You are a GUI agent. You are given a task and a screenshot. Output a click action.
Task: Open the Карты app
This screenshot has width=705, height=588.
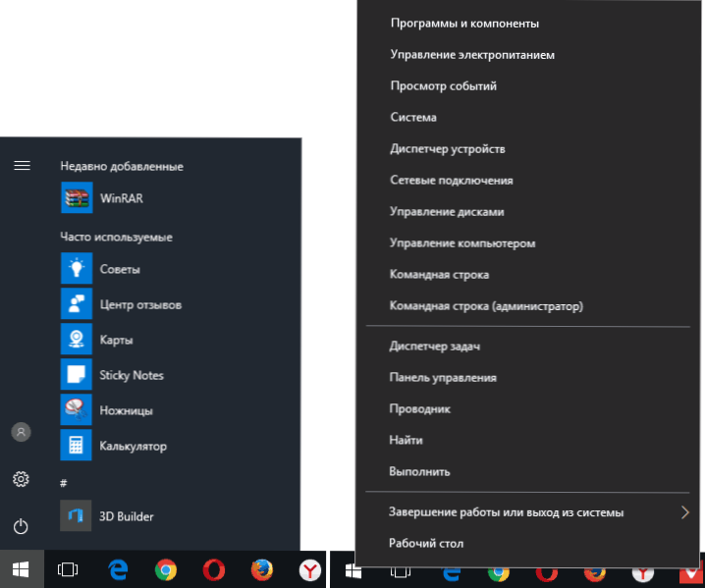coord(96,339)
